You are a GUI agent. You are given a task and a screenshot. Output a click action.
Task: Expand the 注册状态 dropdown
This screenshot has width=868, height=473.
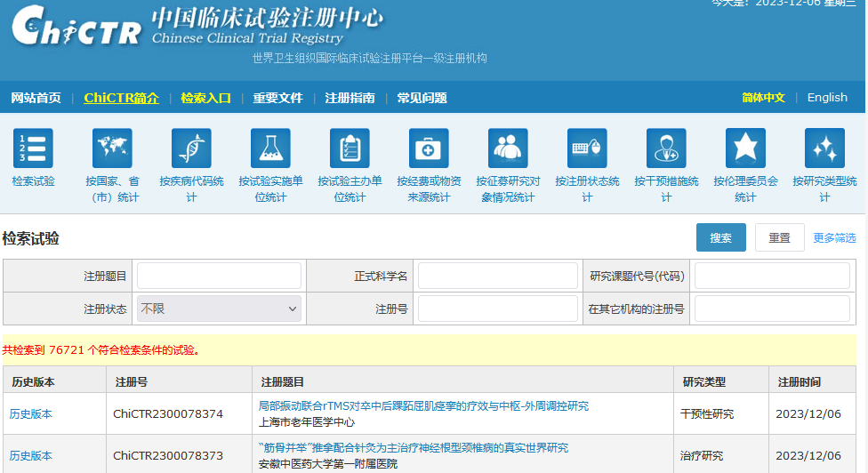(219, 309)
